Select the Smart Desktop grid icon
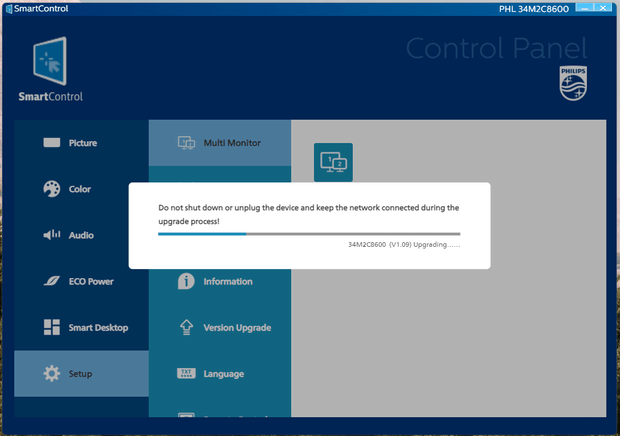This screenshot has width=620, height=436. 52,327
